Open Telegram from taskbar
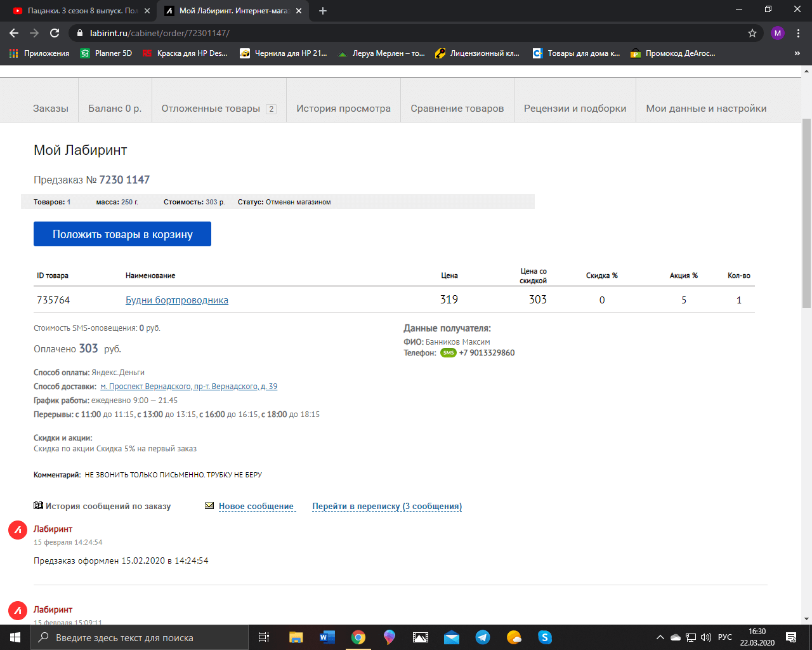The height and width of the screenshot is (650, 812). pos(483,637)
